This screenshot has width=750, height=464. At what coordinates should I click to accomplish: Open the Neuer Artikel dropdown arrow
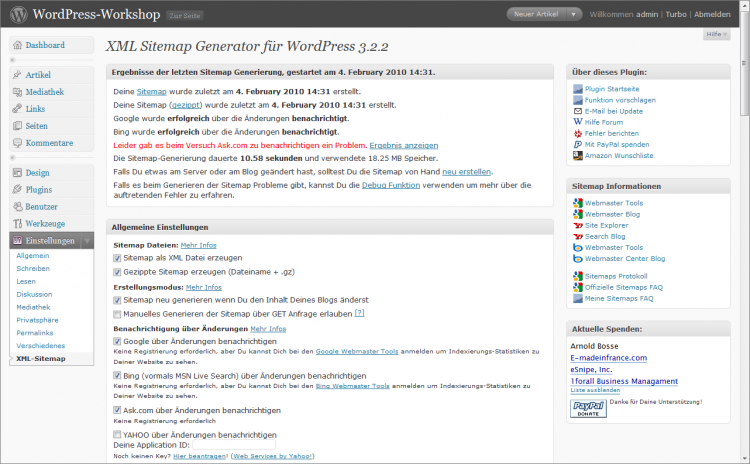(573, 15)
